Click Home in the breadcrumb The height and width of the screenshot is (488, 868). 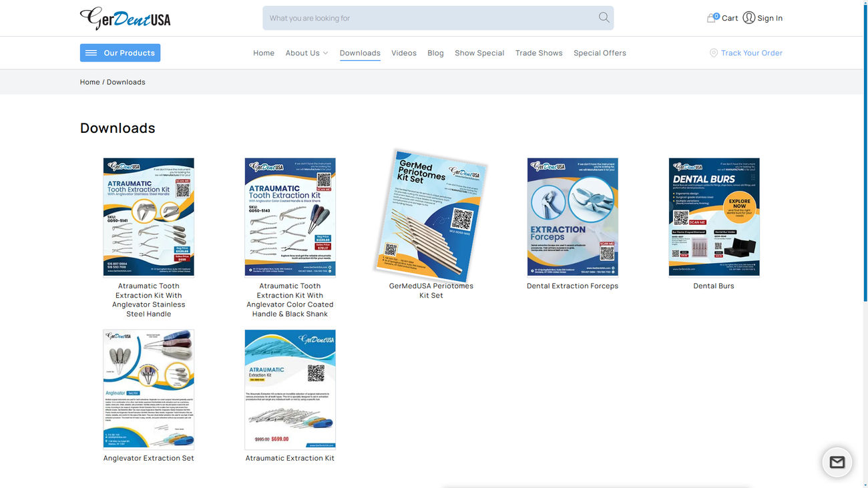point(90,82)
